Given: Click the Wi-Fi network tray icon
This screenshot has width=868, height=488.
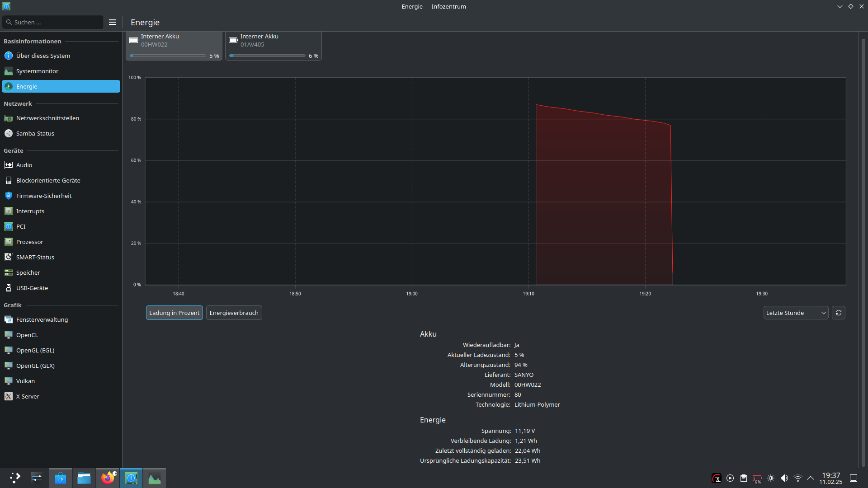Looking at the screenshot, I should click(798, 478).
